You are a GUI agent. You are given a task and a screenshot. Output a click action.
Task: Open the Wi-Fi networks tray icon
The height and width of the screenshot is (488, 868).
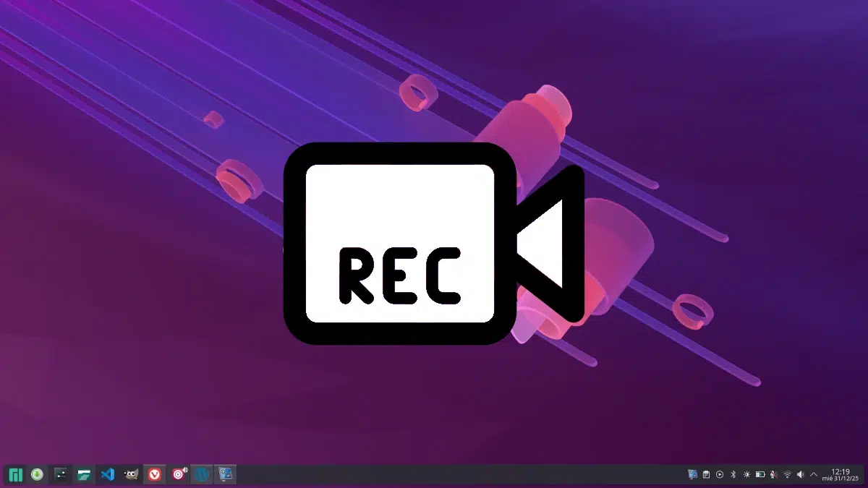pos(787,475)
